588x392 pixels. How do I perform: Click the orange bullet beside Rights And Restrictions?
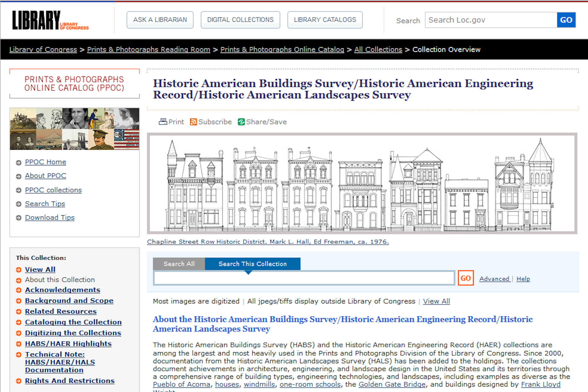coord(19,381)
